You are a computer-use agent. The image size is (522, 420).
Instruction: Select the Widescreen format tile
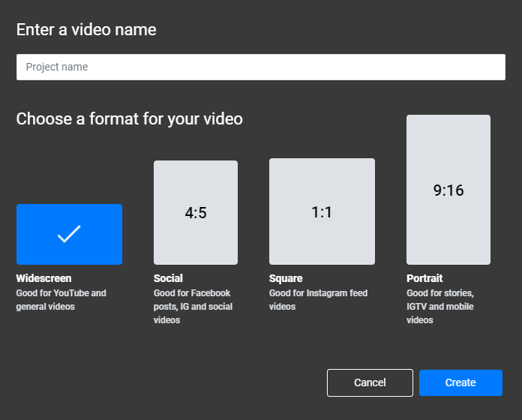tap(69, 234)
